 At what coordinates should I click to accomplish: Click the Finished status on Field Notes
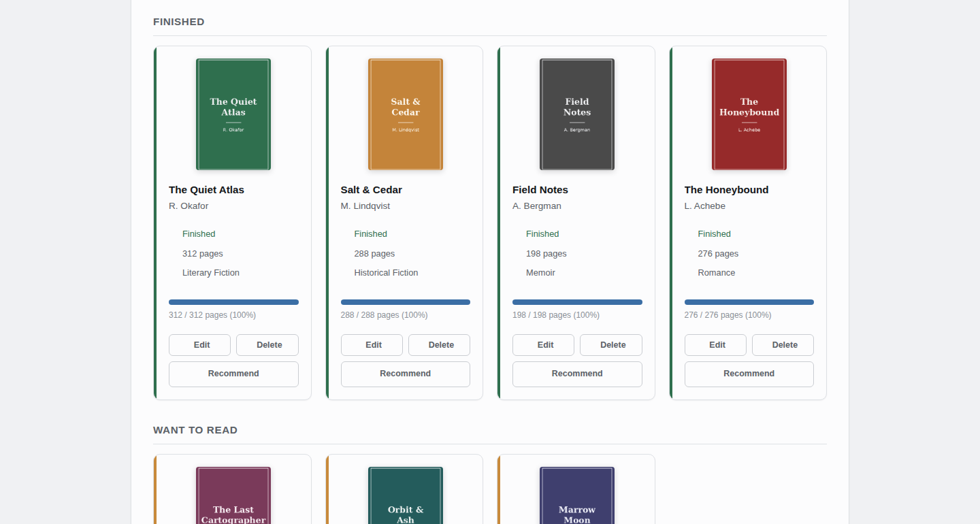pyautogui.click(x=542, y=234)
